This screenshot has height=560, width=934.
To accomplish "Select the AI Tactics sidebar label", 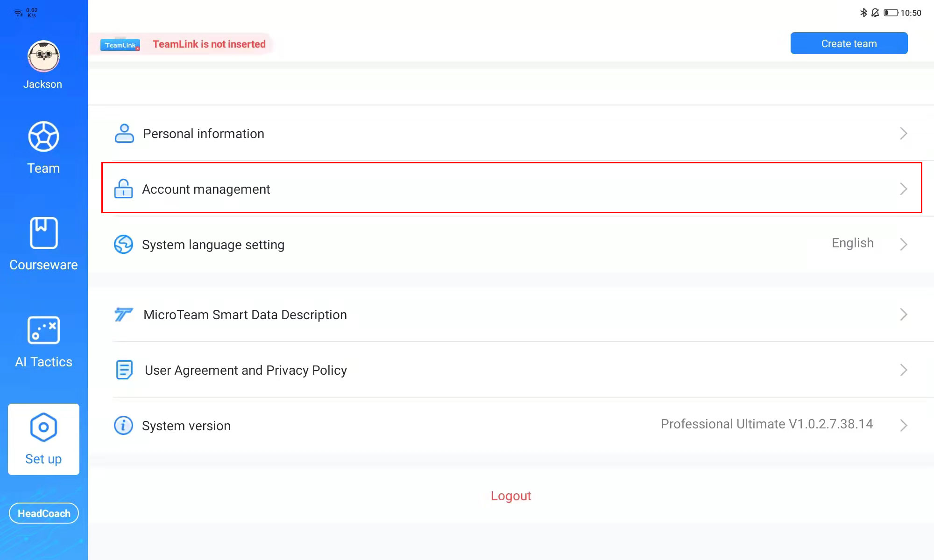I will (x=43, y=362).
